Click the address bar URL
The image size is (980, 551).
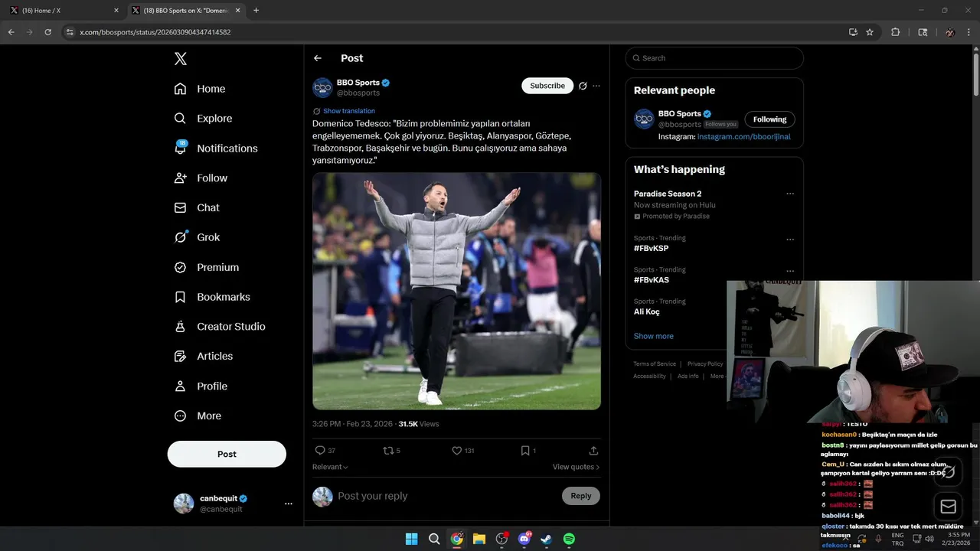tap(155, 32)
